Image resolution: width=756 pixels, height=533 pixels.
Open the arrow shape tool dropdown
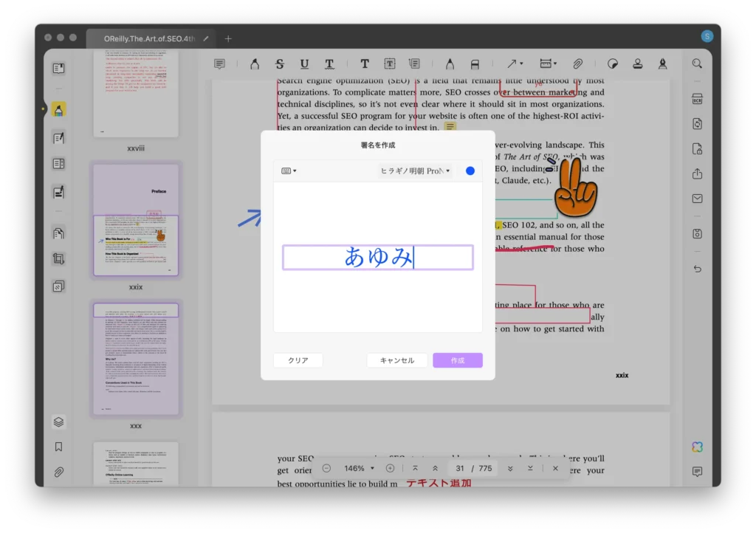tap(515, 64)
